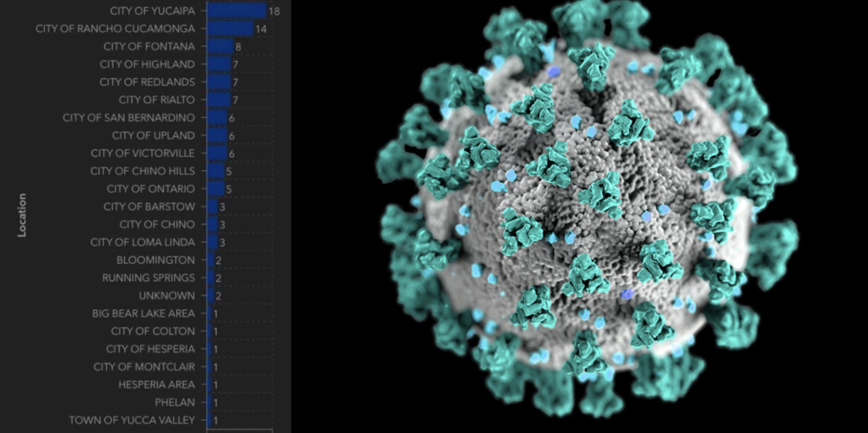Select the City of Chino Hills label
Screen dimensions: 868x433
(142, 171)
